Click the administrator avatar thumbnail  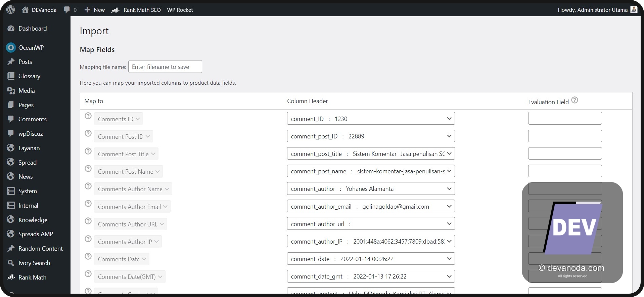pos(634,9)
